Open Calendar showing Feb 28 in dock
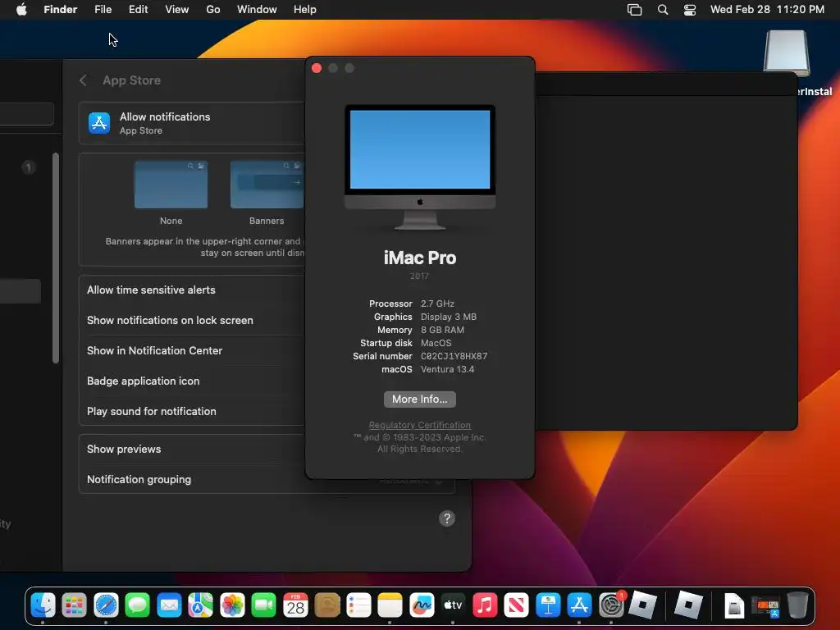840x630 pixels. (295, 605)
